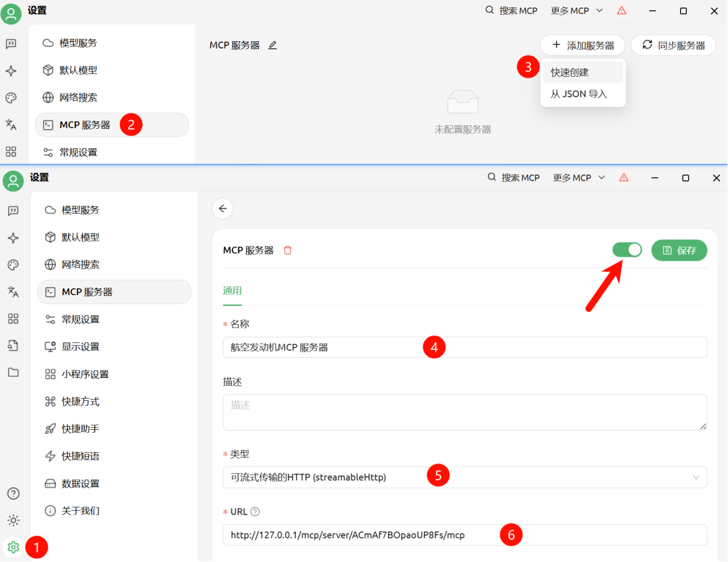Choose 快速创建 from the add server menu
The height and width of the screenshot is (562, 728).
pyautogui.click(x=582, y=72)
